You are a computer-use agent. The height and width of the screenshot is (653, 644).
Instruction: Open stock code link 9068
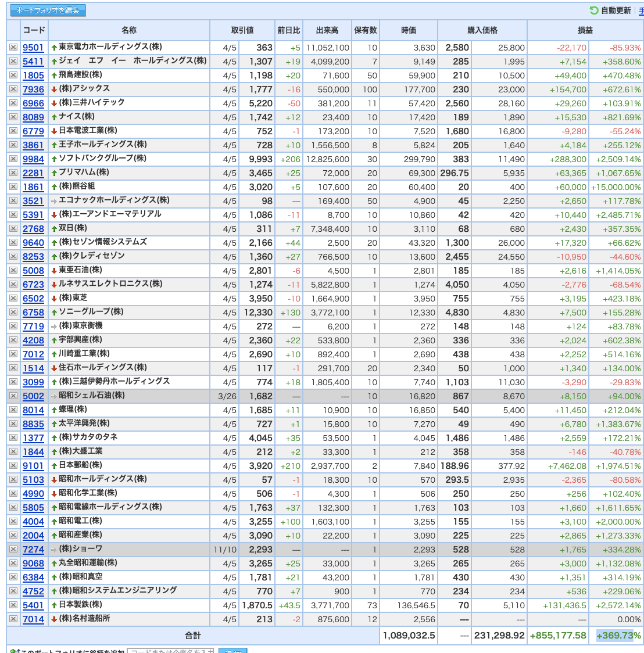pos(33,563)
